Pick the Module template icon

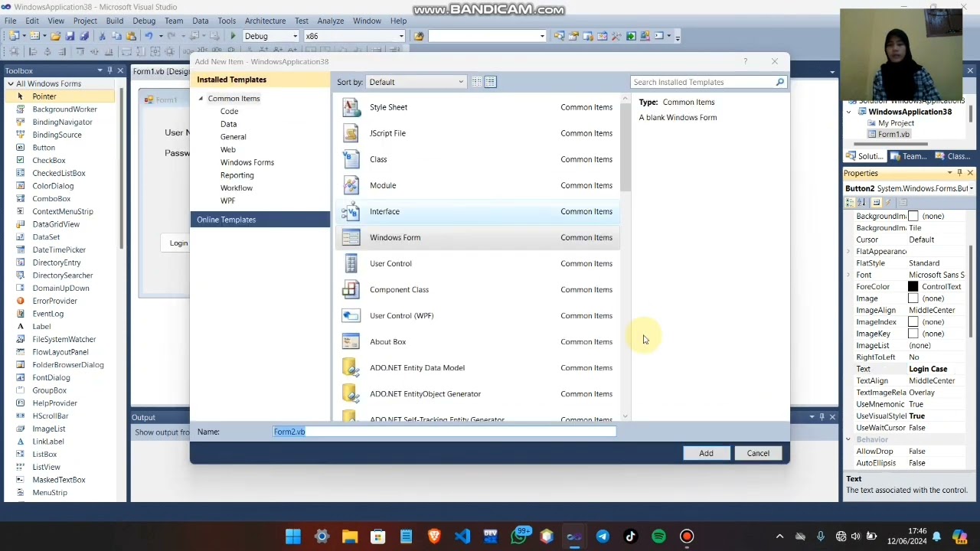tap(351, 185)
